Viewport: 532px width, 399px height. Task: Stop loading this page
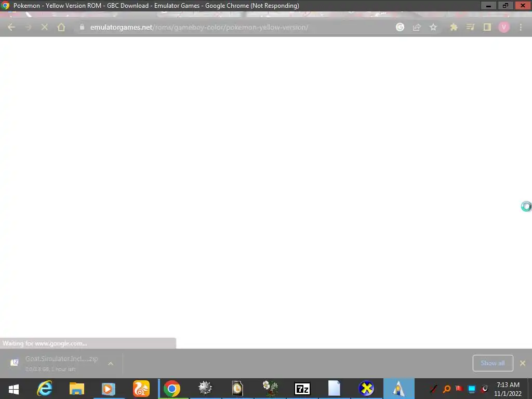(45, 27)
